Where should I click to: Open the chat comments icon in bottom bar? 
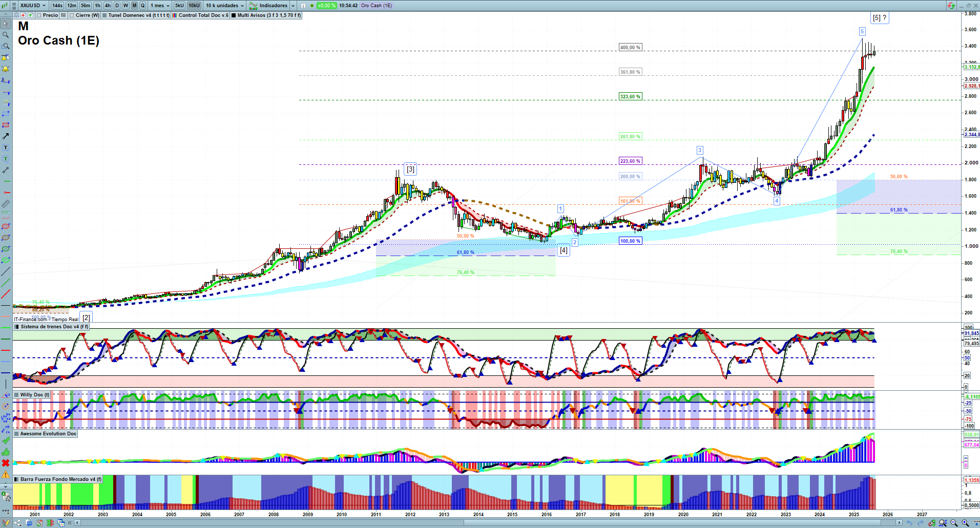[29, 523]
